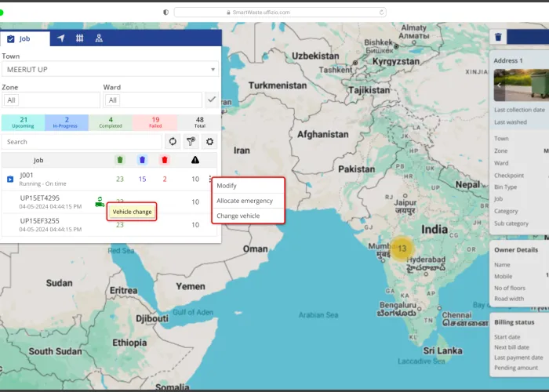Screen dimensions: 549x392
Task: Open the Town dropdown showing MEERUT UP
Action: (110, 70)
